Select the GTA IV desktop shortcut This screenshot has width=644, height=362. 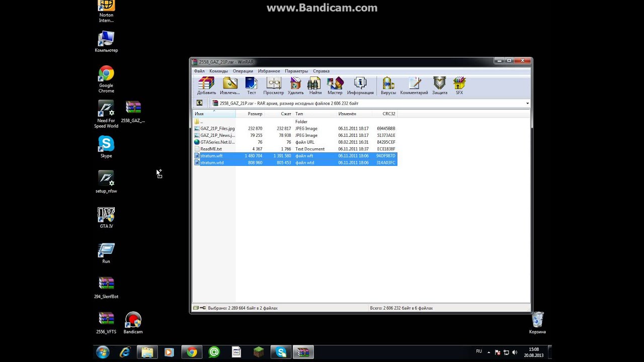click(106, 217)
